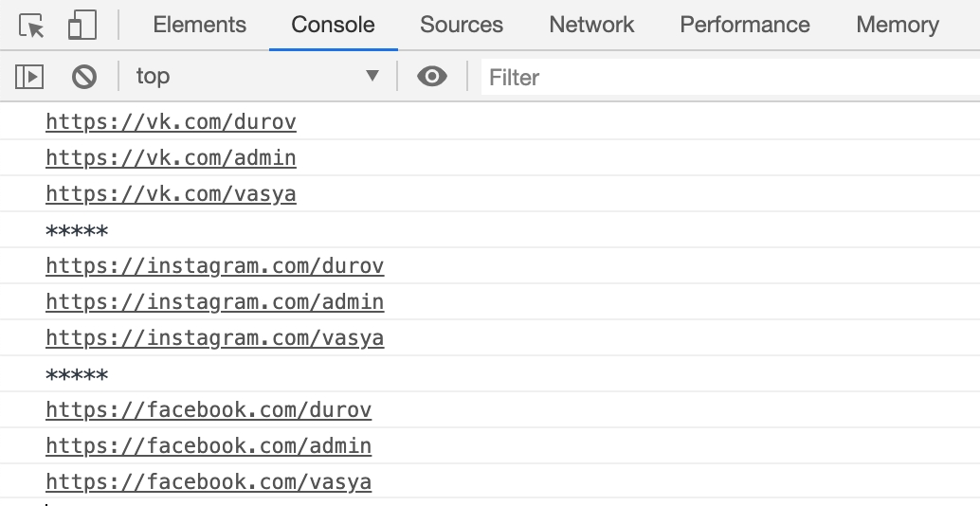Follow the facebook.com/vasya link
This screenshot has height=506, width=980.
pyautogui.click(x=209, y=482)
